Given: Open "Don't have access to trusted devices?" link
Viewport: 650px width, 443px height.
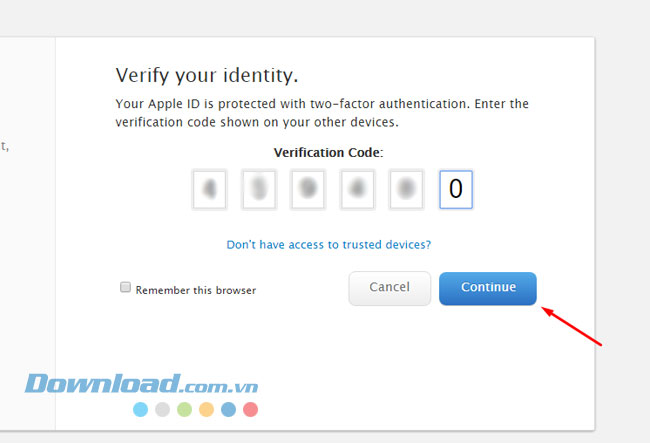Looking at the screenshot, I should pos(329,244).
